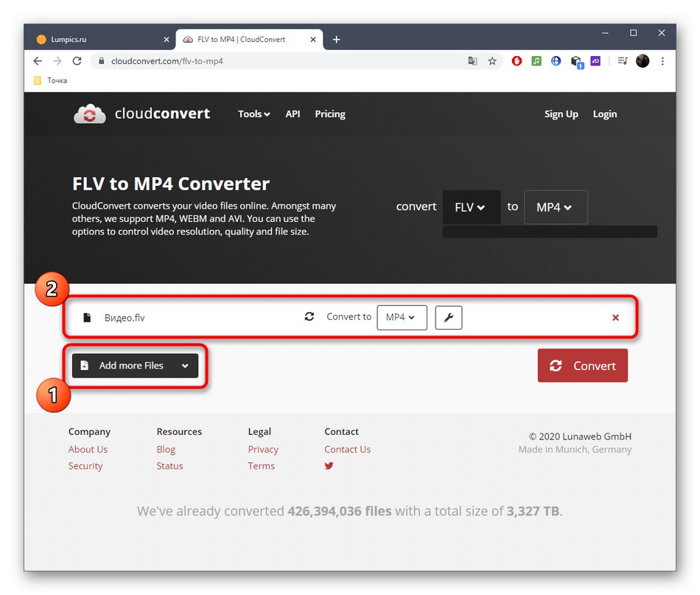Click the refresh arrows icon beside Convert to
The width and height of the screenshot is (700, 595).
[309, 317]
